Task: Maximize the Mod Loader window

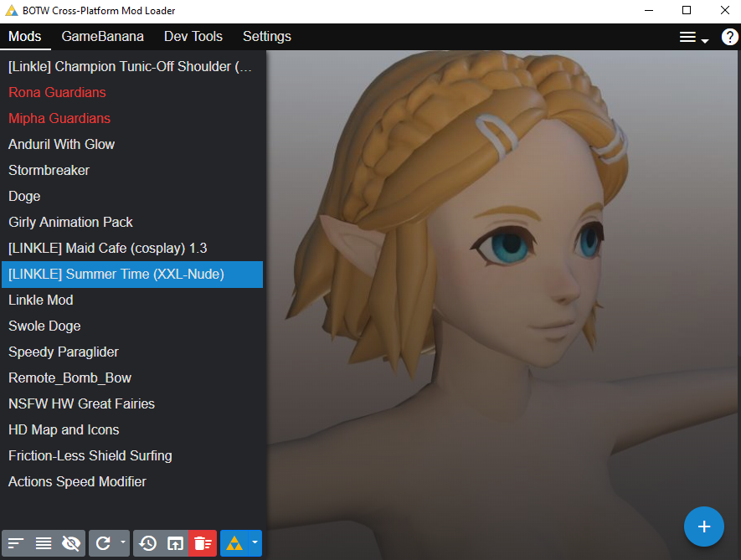Action: point(687,10)
